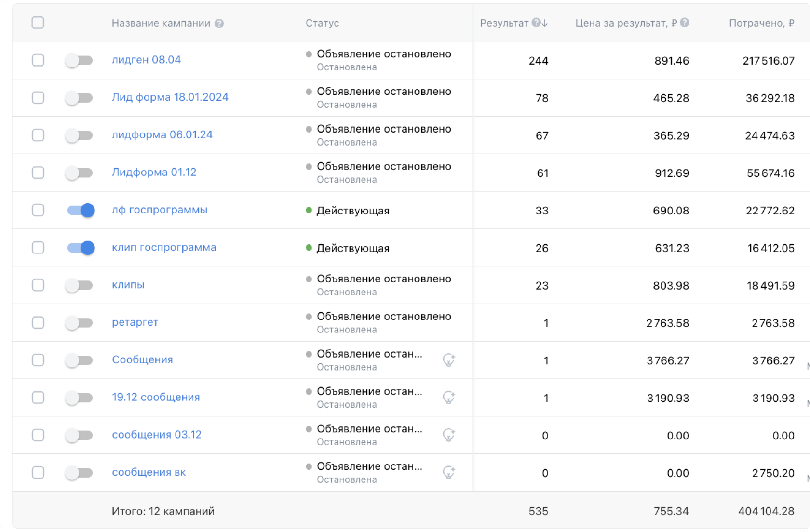Disable the лф госпрограммы campaign toggle

81,211
